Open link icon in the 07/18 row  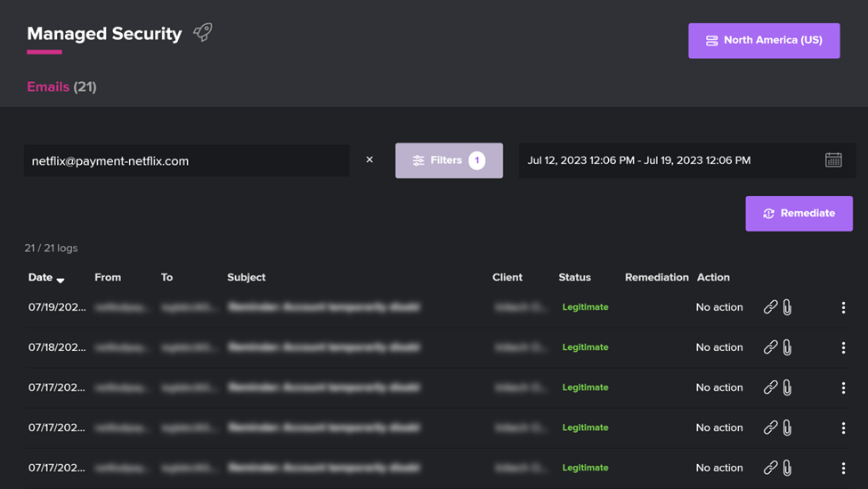[x=770, y=347]
